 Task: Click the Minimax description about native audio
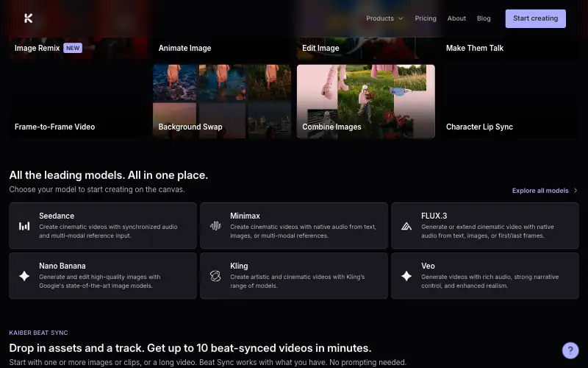[x=303, y=231]
